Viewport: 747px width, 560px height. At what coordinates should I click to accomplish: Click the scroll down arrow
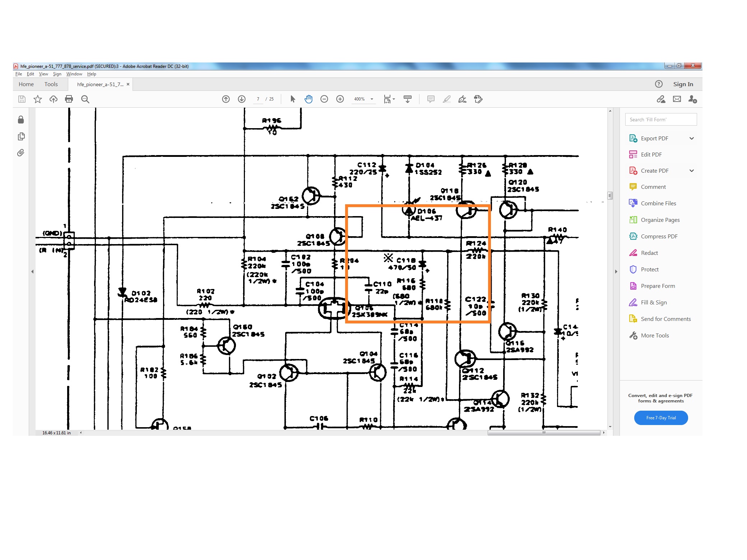(x=610, y=427)
